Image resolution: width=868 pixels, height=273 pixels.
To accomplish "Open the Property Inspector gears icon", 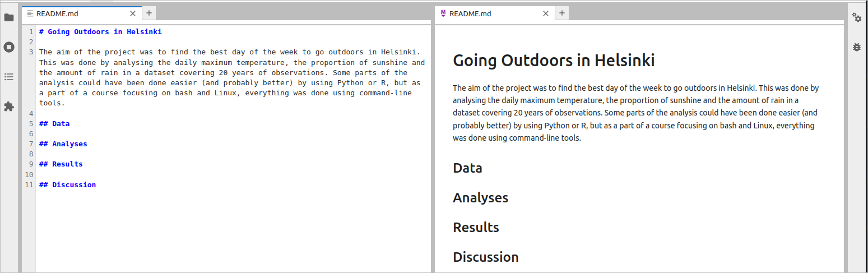I will 857,17.
